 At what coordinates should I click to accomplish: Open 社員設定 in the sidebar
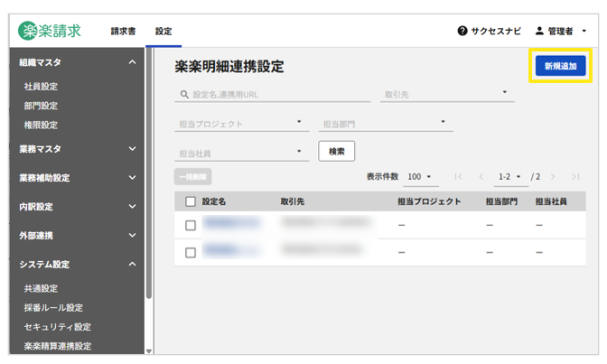pos(41,87)
